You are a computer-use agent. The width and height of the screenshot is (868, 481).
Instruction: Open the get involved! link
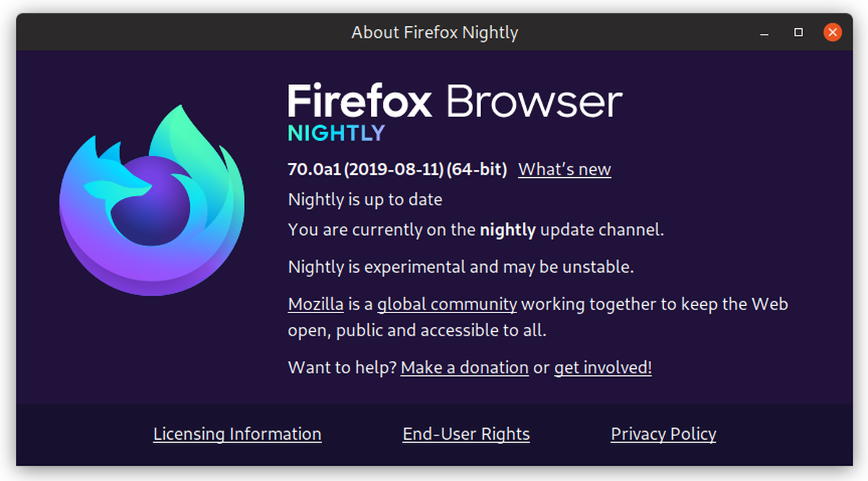point(603,367)
